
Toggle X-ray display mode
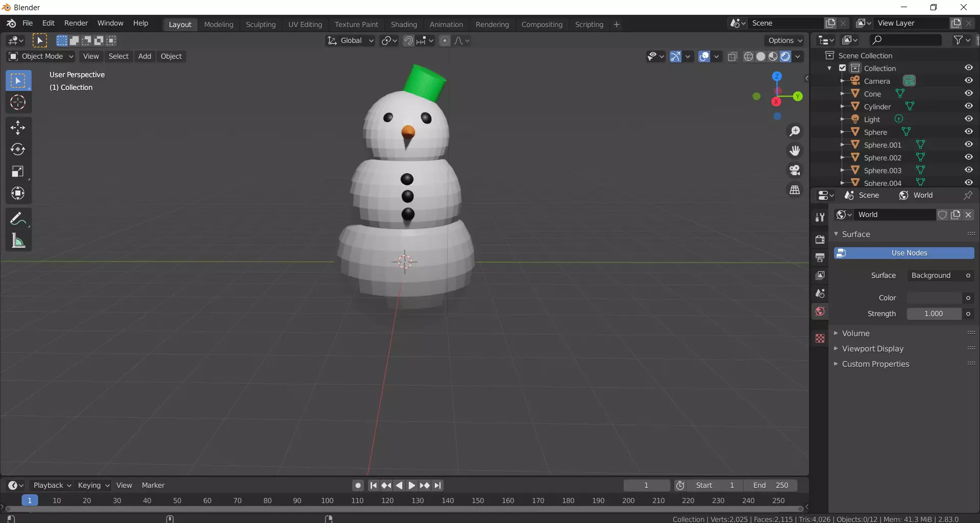pos(732,57)
